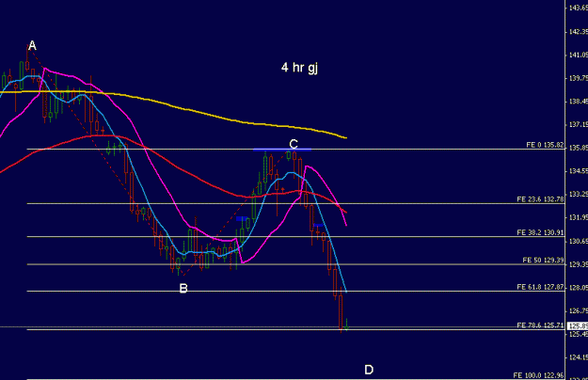Click the 134.55 price axis value
This screenshot has width=588, height=380.
click(579, 171)
